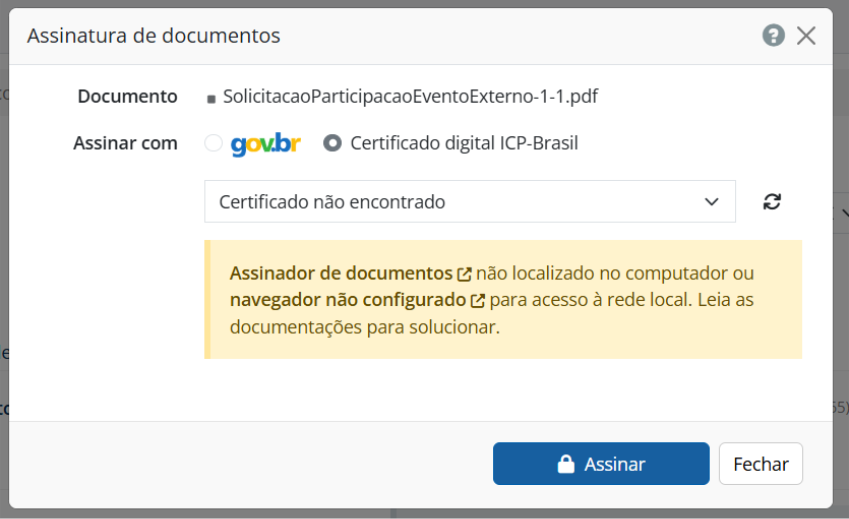
Task: Close the Assinatura de documentos dialog
Action: click(806, 36)
